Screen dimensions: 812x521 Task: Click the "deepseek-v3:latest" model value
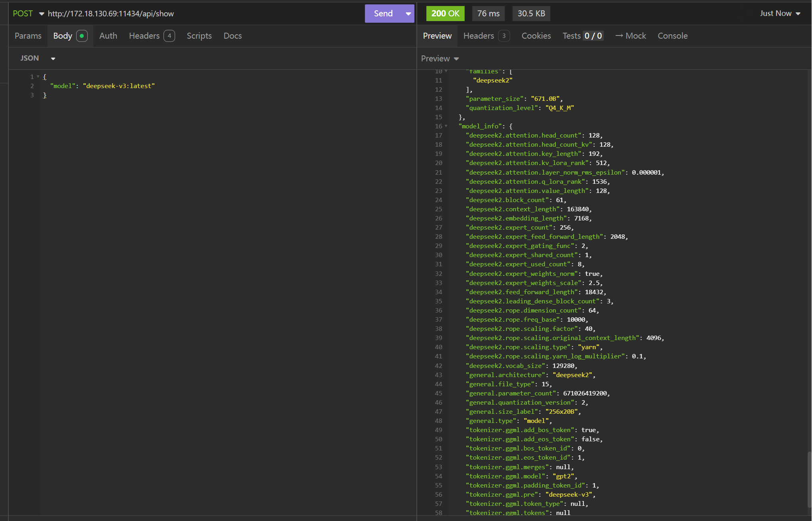click(x=119, y=86)
